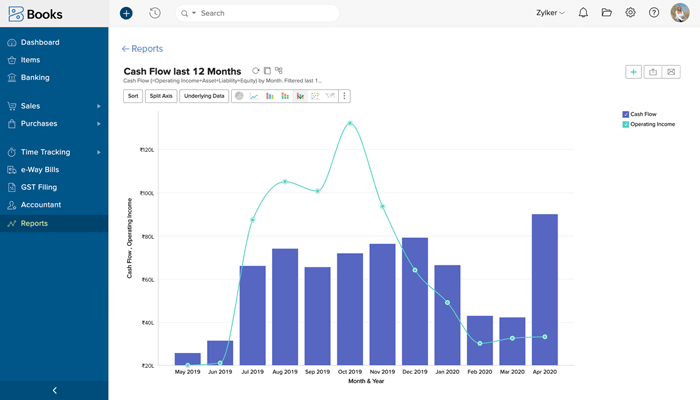Open the notifications bell
Screen dimensions: 700x400
[x=583, y=13]
